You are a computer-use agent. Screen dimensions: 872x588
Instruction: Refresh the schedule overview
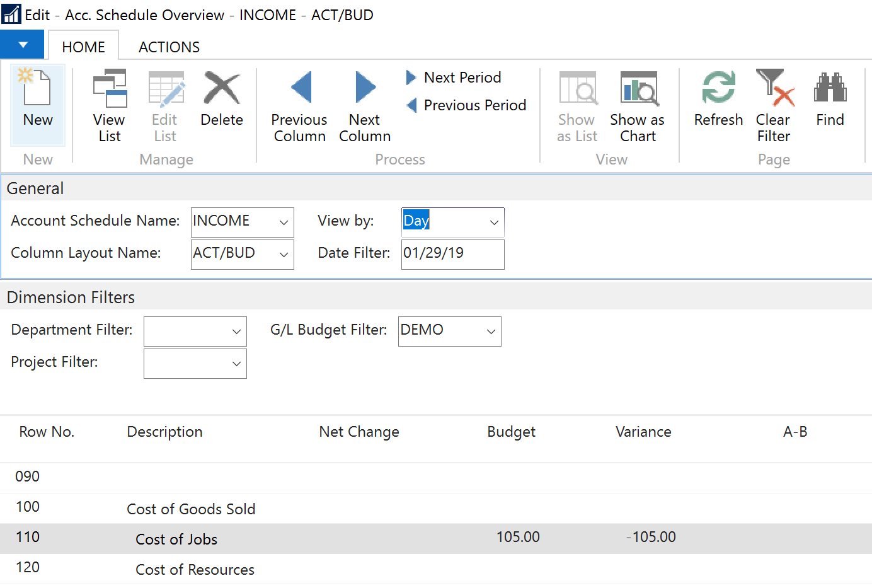point(718,100)
